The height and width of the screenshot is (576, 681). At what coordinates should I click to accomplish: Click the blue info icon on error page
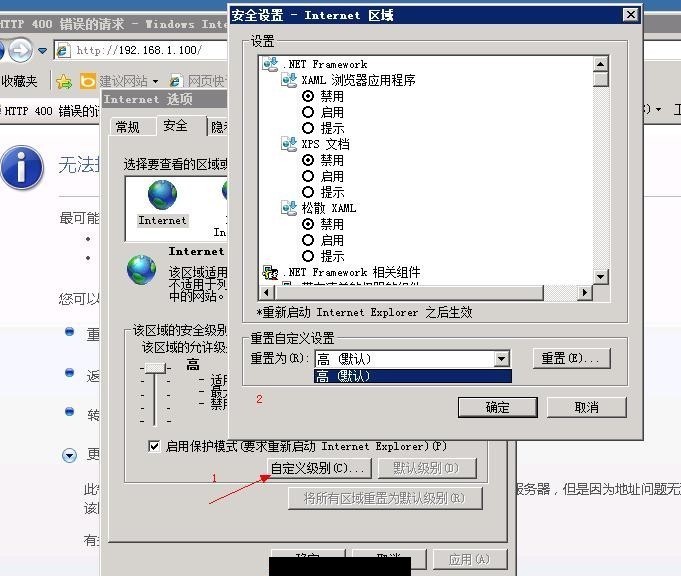(x=22, y=168)
